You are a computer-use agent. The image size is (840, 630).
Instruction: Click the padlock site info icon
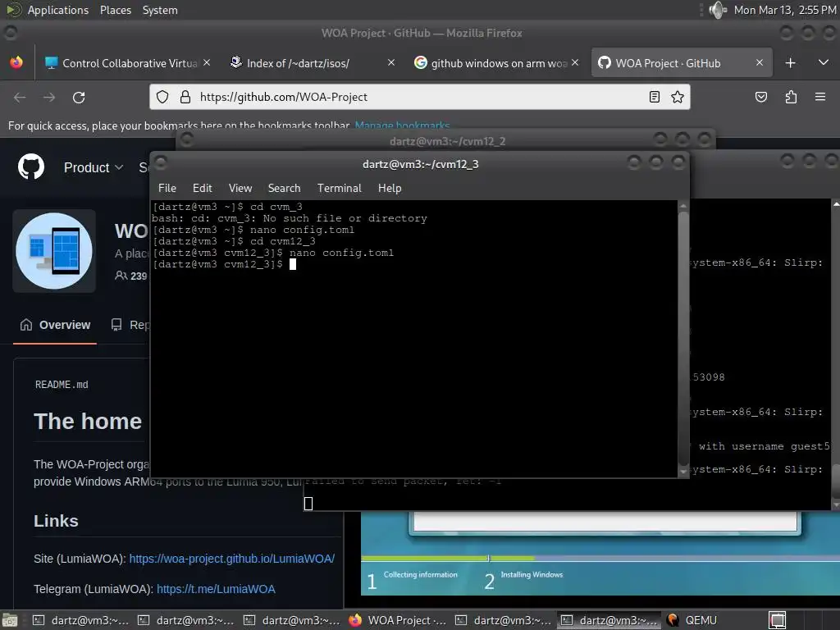pyautogui.click(x=185, y=97)
